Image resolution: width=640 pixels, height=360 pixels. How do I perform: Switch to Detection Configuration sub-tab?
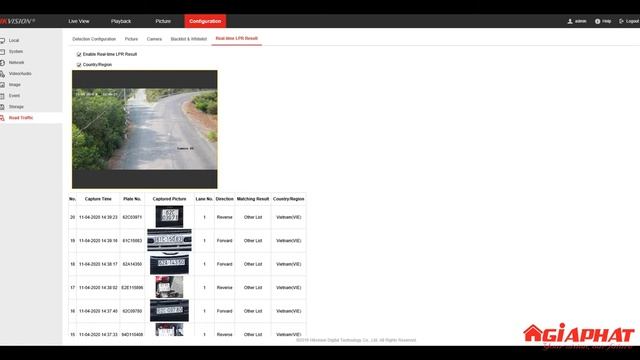point(94,39)
